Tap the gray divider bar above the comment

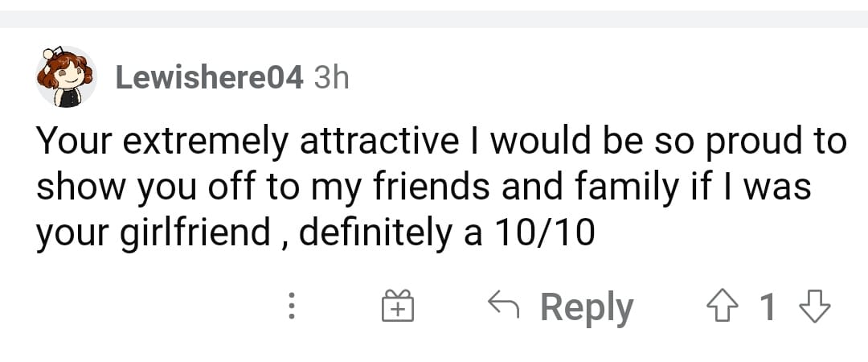434,19
